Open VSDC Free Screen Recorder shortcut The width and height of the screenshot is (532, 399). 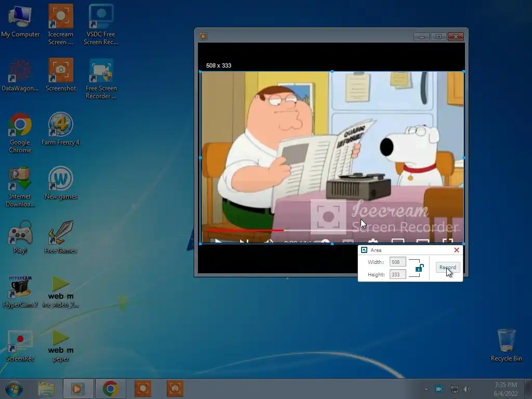tap(101, 24)
